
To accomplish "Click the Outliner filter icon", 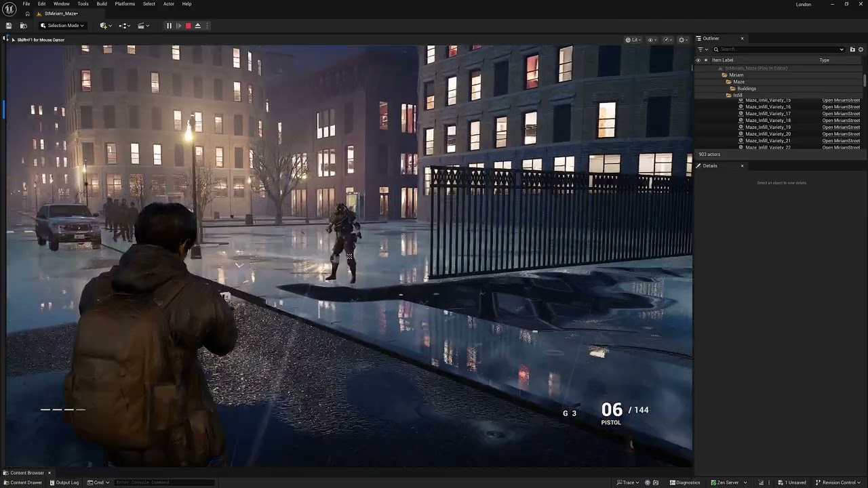I will [x=702, y=49].
